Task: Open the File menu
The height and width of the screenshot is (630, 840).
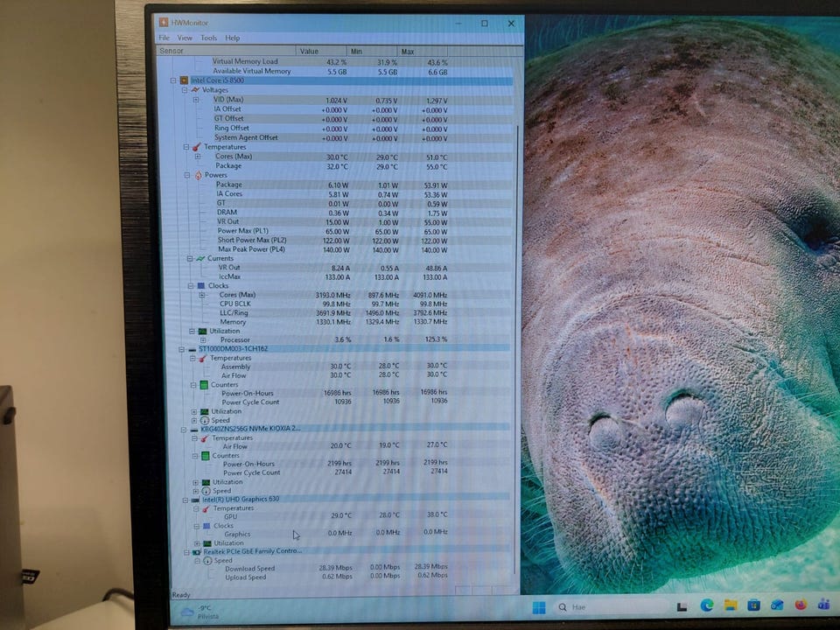Action: [x=164, y=38]
